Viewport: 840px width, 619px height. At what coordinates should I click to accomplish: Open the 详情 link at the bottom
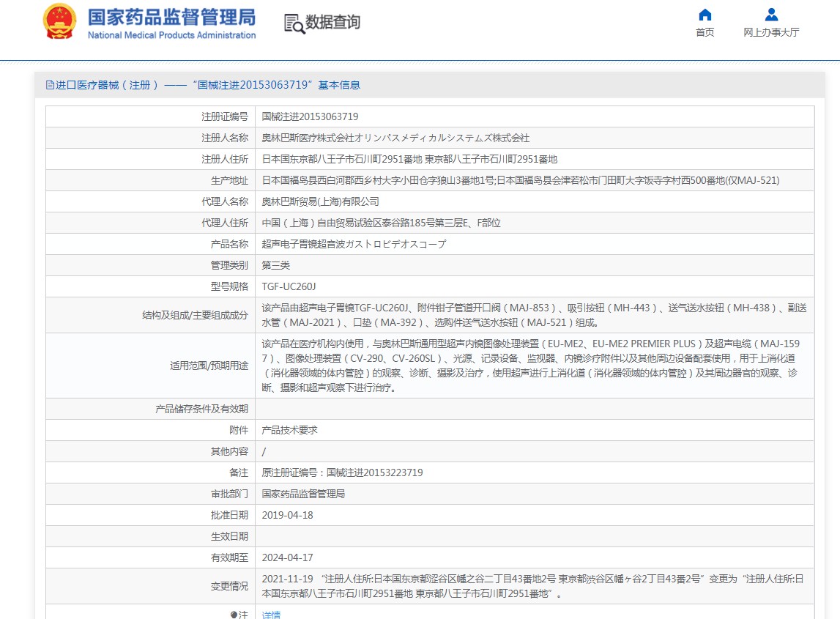[x=271, y=615]
